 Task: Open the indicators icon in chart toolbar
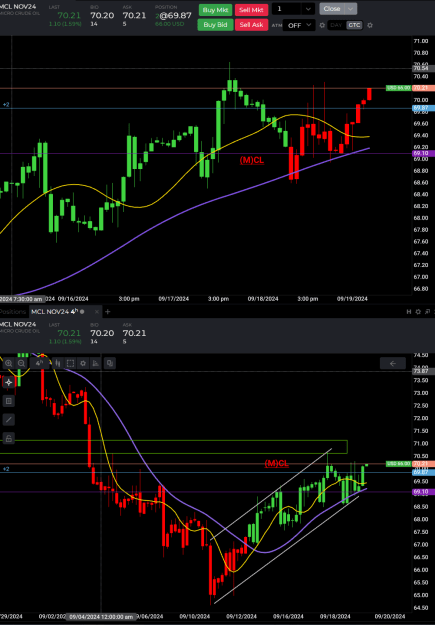[x=95, y=363]
